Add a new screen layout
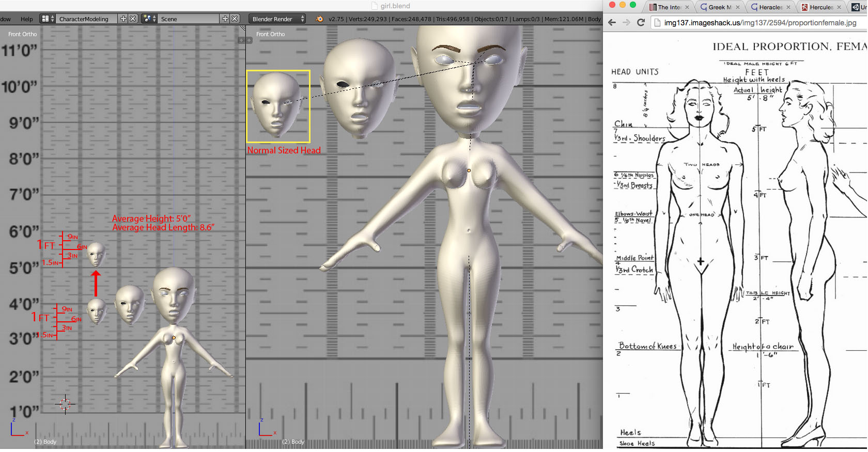Image resolution: width=868 pixels, height=452 pixels. tap(123, 19)
